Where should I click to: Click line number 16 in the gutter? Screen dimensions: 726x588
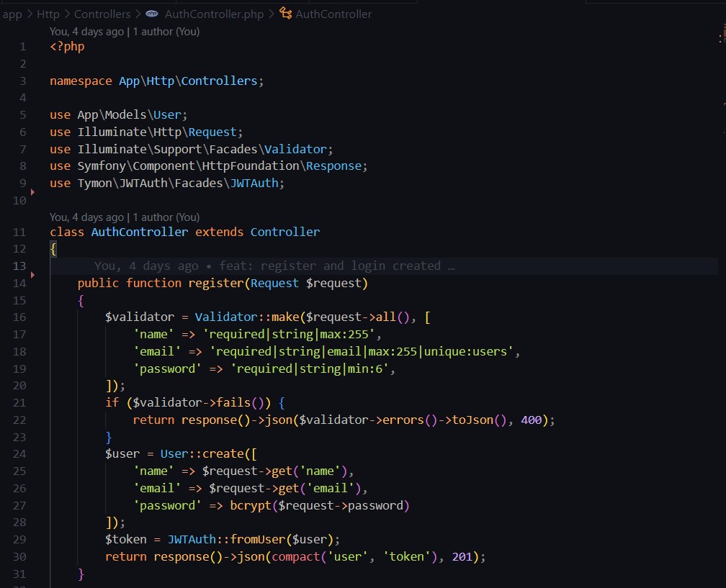pos(19,317)
